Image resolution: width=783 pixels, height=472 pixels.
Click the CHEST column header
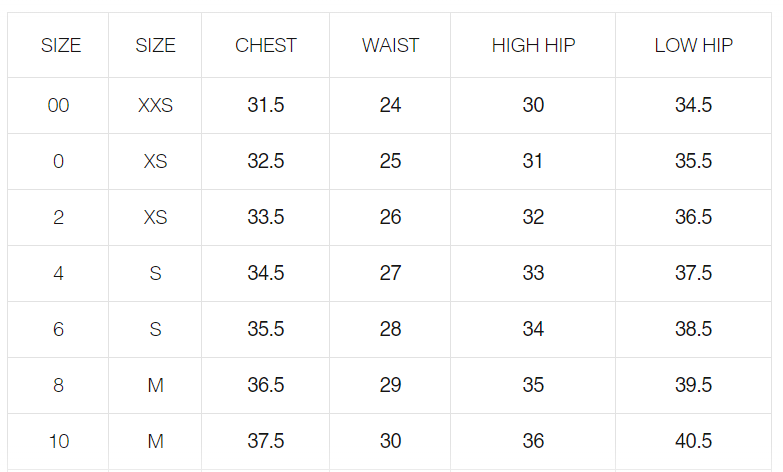pos(266,45)
